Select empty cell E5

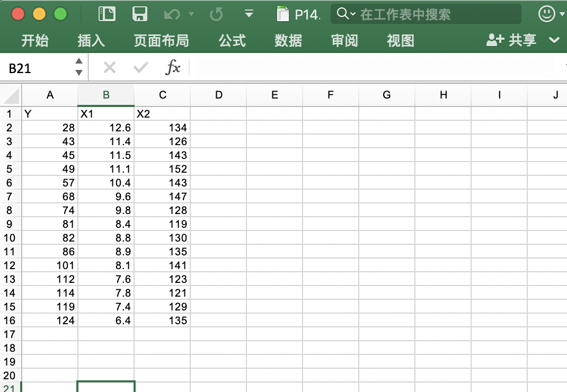pos(274,169)
